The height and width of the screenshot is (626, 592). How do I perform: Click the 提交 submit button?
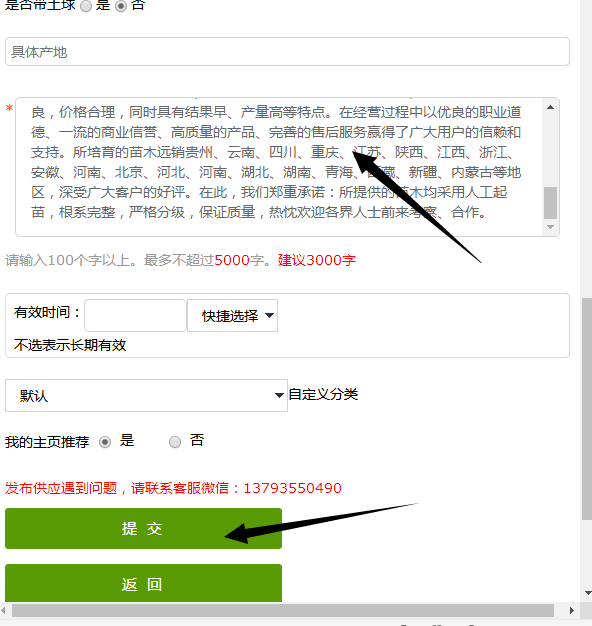tap(143, 528)
